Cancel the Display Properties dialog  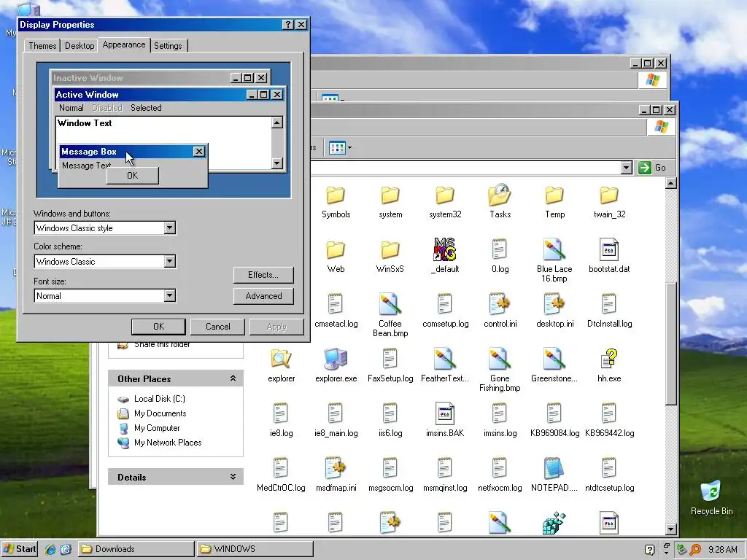(x=217, y=326)
